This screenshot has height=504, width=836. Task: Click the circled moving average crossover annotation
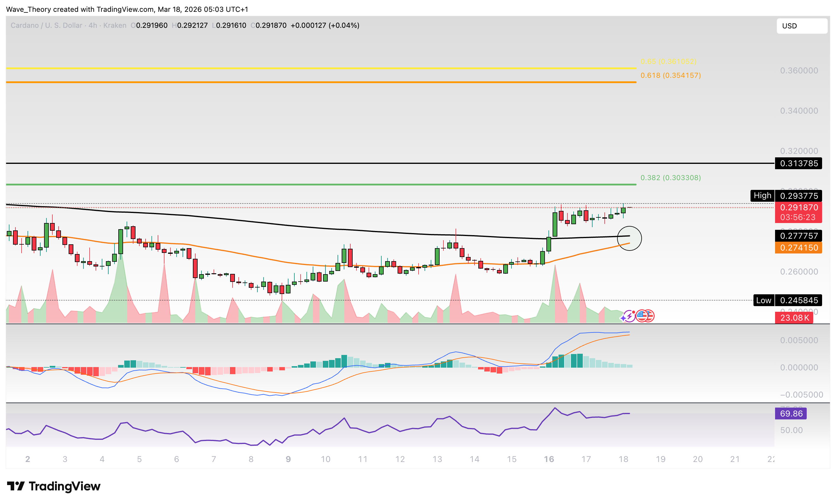630,238
